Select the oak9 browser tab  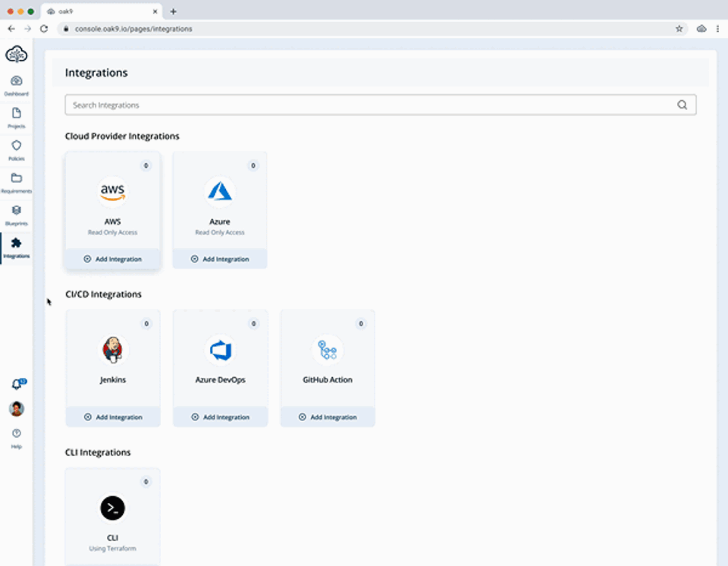pos(102,11)
